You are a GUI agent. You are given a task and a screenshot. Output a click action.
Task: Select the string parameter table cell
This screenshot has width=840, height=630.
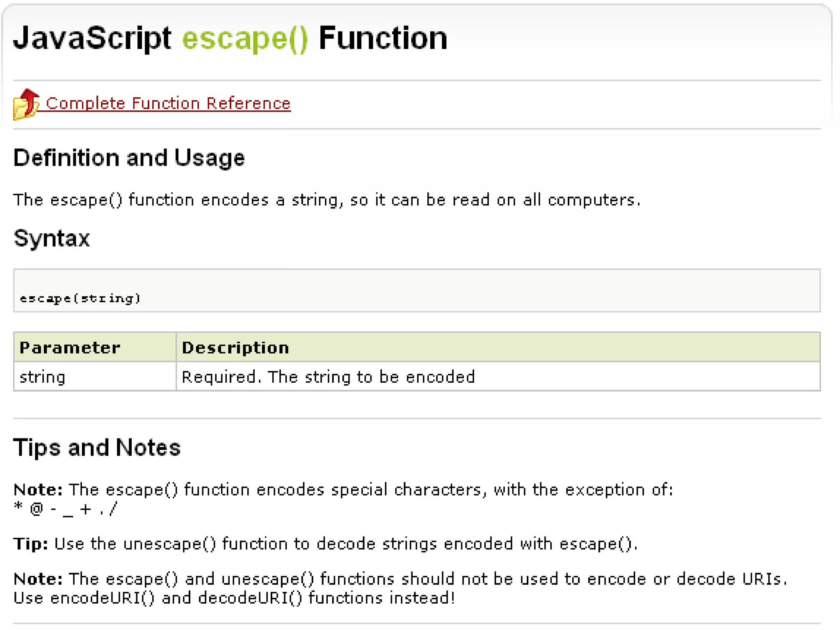coord(43,377)
